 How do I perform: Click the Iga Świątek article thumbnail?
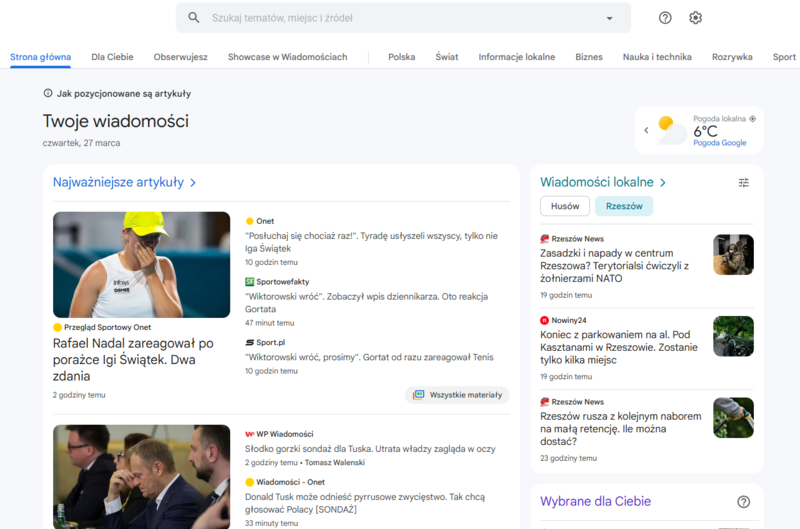[141, 265]
